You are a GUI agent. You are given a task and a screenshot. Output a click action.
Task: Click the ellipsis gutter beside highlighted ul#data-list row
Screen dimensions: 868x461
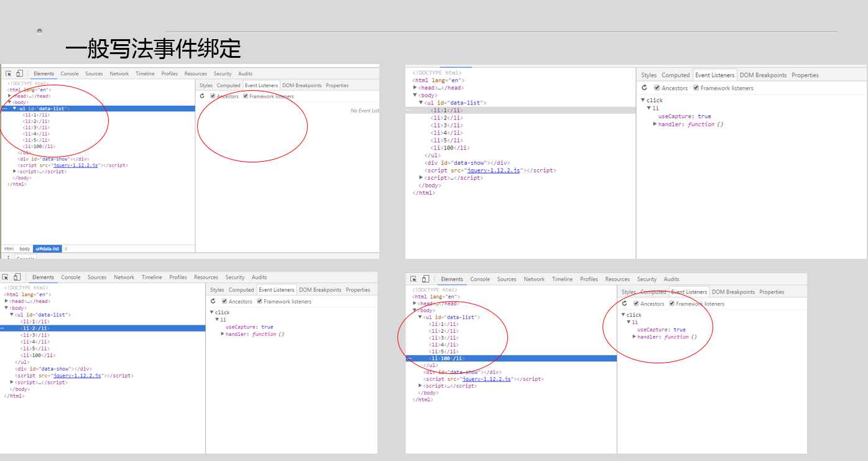4,108
